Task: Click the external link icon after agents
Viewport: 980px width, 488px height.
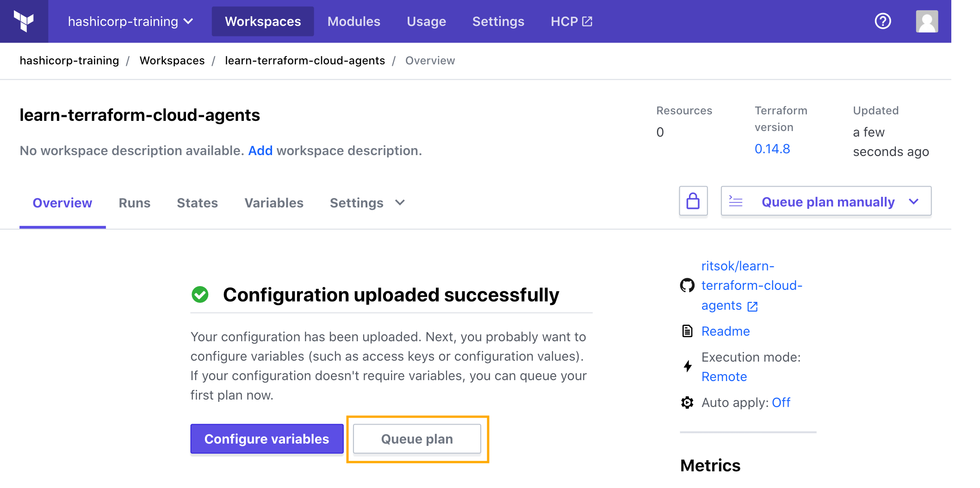Action: point(753,307)
